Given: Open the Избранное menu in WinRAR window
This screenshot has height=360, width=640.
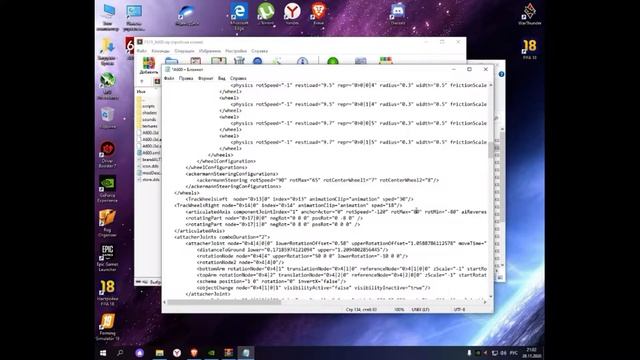Looking at the screenshot, I should pos(209,51).
